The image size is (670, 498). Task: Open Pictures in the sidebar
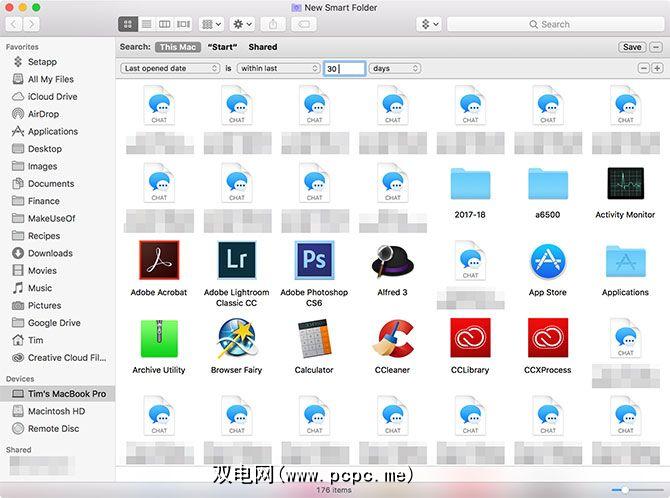click(37, 306)
